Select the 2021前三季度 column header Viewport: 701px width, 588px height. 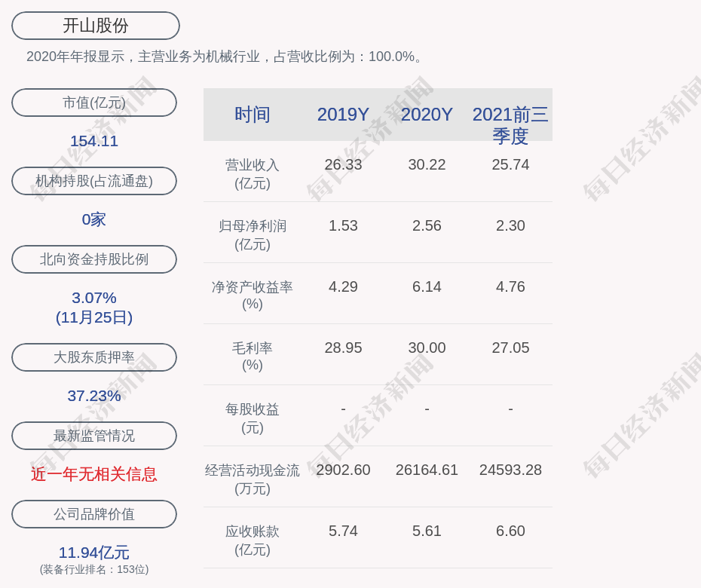tap(510, 125)
